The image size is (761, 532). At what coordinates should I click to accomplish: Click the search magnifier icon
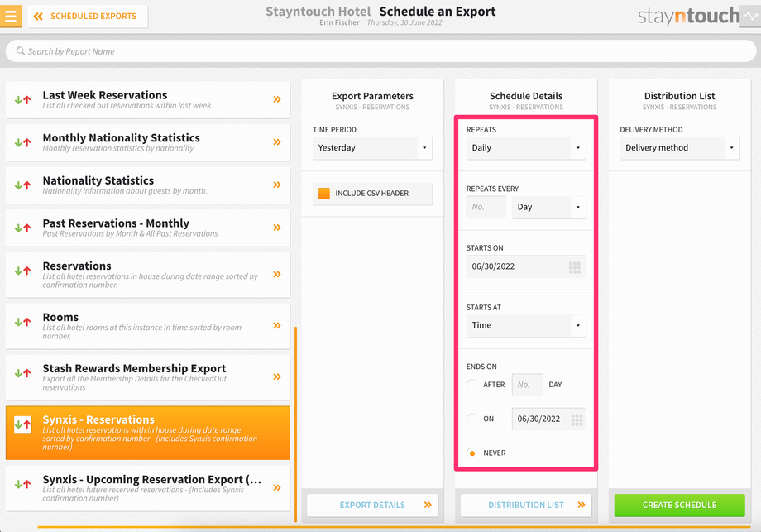click(x=21, y=51)
